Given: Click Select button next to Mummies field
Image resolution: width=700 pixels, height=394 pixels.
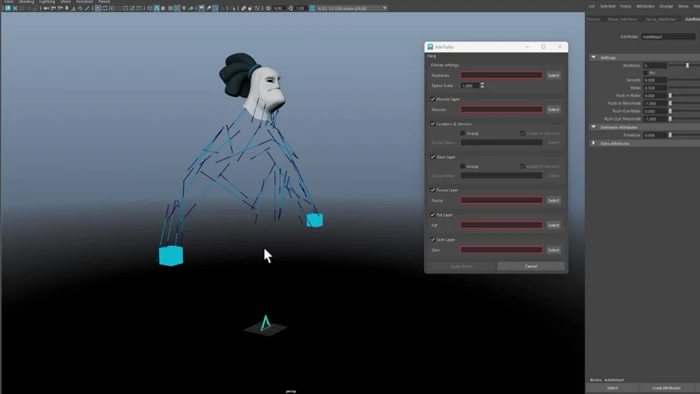Looking at the screenshot, I should click(554, 75).
